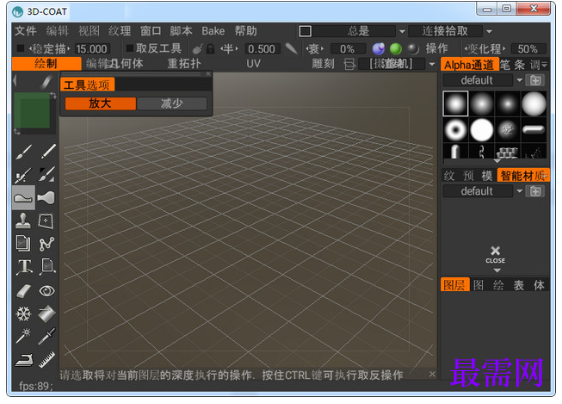Select the copy layers tool icon
The width and height of the screenshot is (562, 404).
click(24, 243)
